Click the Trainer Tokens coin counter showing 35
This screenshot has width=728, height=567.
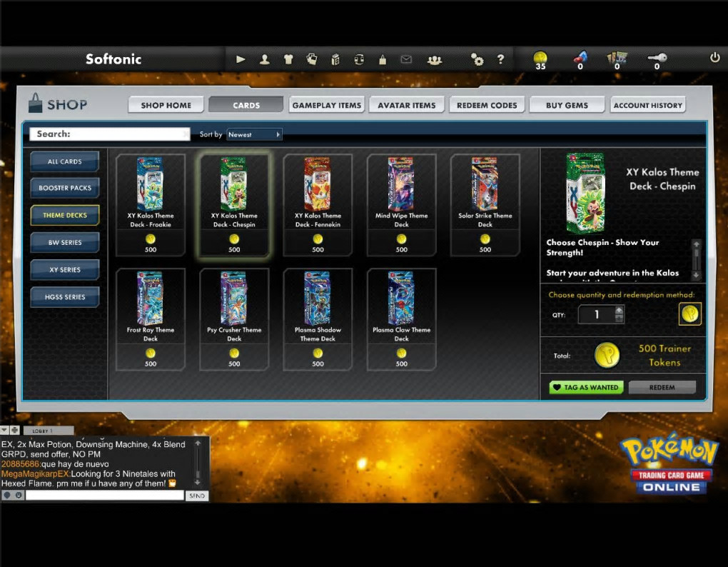click(540, 61)
